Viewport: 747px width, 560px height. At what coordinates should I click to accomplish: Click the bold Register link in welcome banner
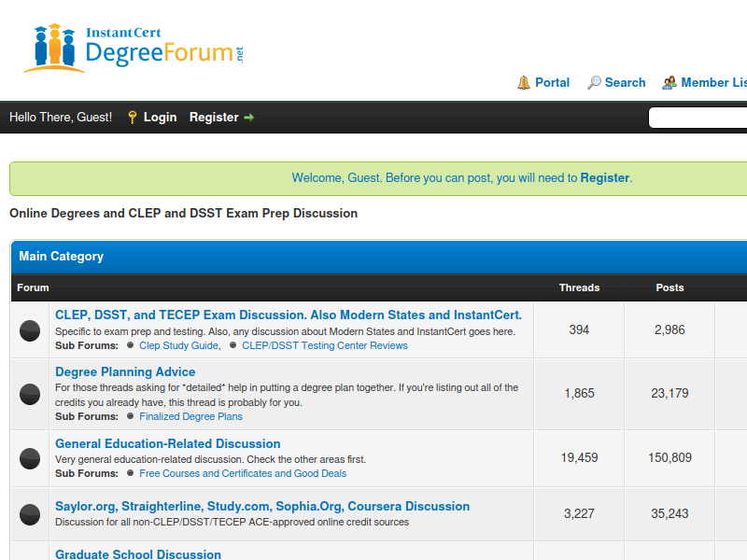[604, 177]
